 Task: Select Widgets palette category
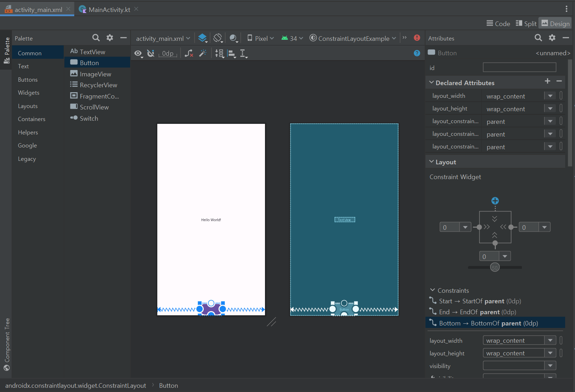[x=38, y=93]
